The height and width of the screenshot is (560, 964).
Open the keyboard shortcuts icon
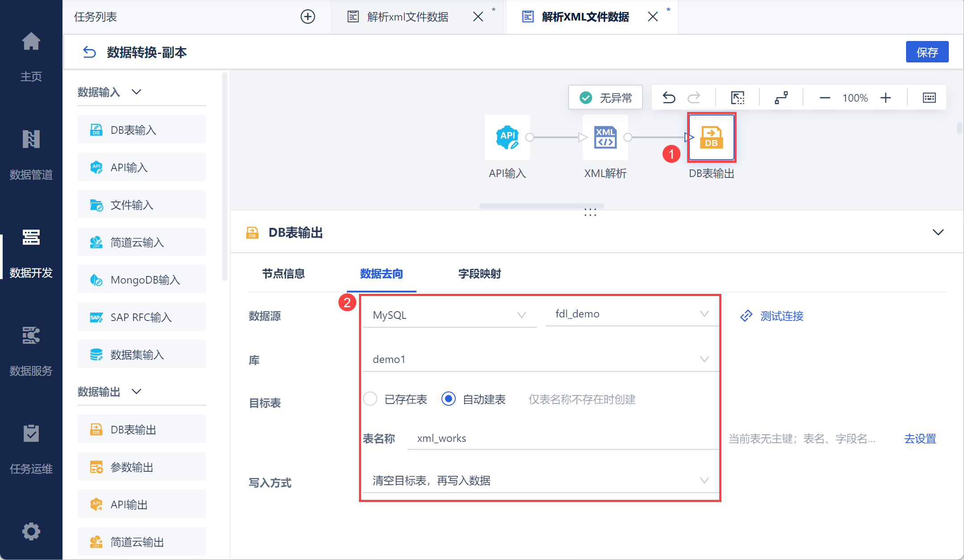(929, 98)
